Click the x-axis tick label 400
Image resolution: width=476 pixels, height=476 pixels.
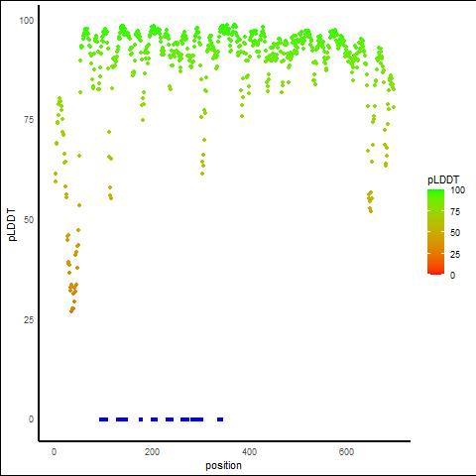click(249, 451)
